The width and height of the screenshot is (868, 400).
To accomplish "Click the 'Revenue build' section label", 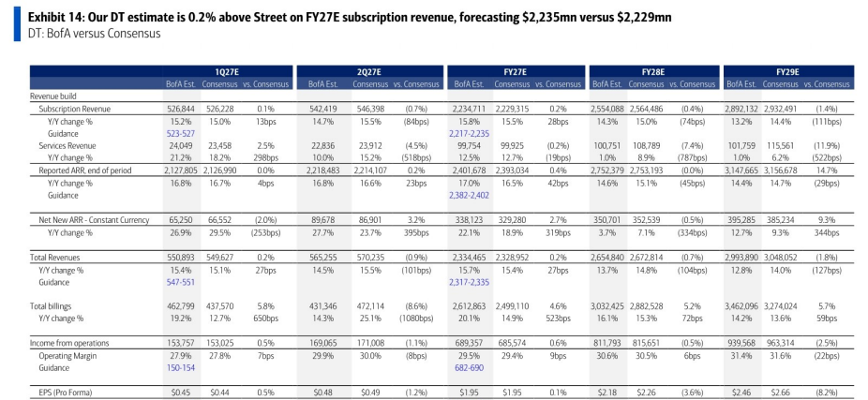I will tap(52, 96).
